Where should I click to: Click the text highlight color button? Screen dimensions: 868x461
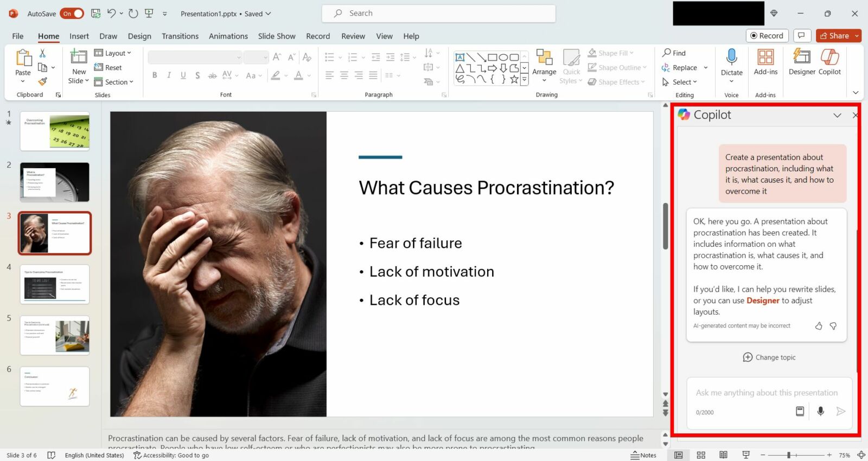point(276,75)
